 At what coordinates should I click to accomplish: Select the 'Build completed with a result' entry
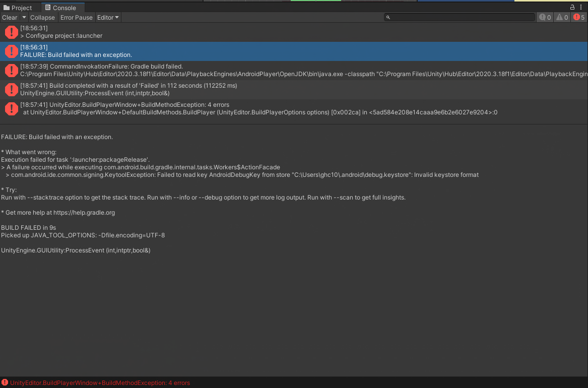pyautogui.click(x=294, y=89)
